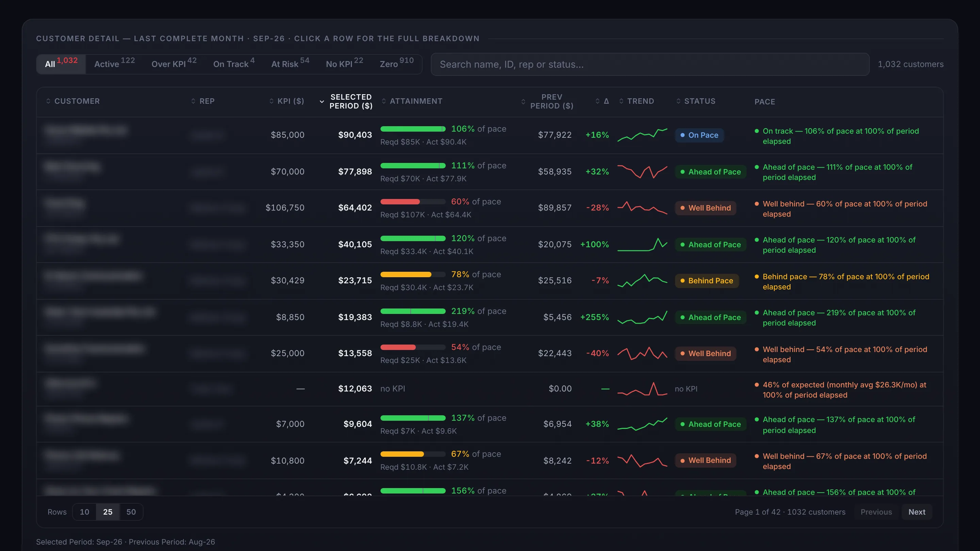Click prev period value $6,954
The width and height of the screenshot is (980, 551).
[557, 424]
